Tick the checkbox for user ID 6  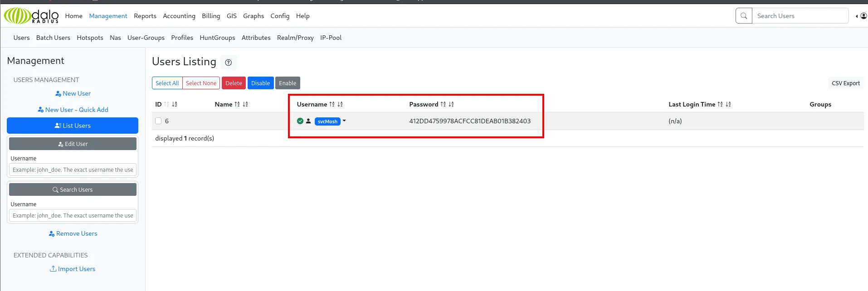158,121
